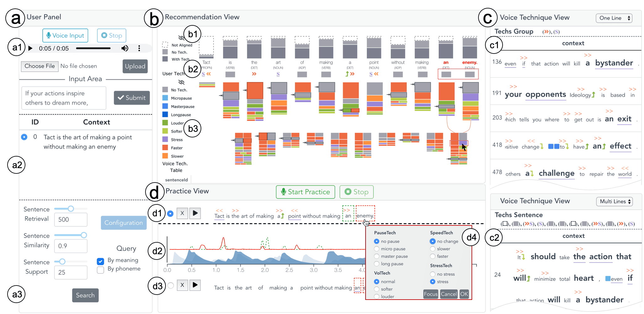This screenshot has width=644, height=314.
Task: Open the audio player three-dot menu
Action: (139, 48)
